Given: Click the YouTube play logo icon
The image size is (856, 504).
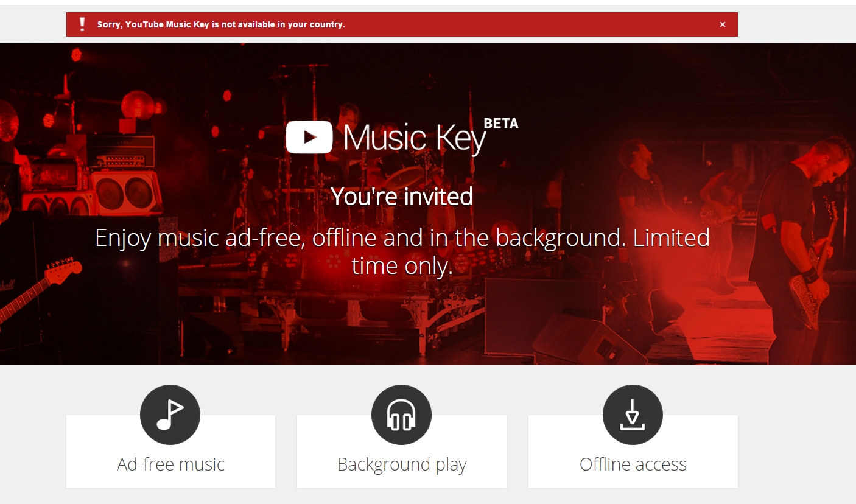Looking at the screenshot, I should coord(309,137).
